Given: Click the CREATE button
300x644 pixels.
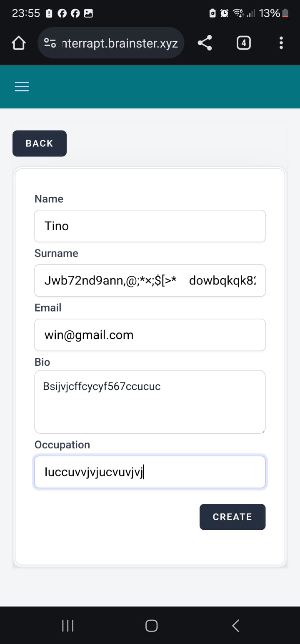Looking at the screenshot, I should [x=232, y=517].
